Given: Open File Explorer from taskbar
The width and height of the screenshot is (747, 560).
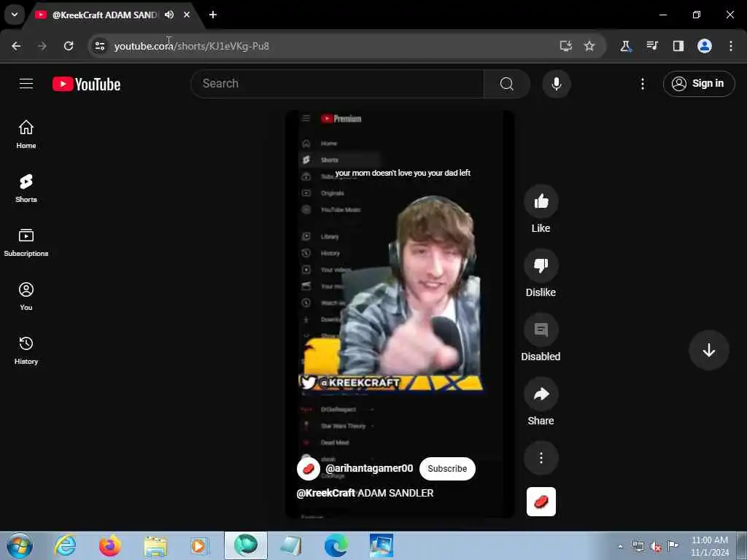Looking at the screenshot, I should coord(155,545).
